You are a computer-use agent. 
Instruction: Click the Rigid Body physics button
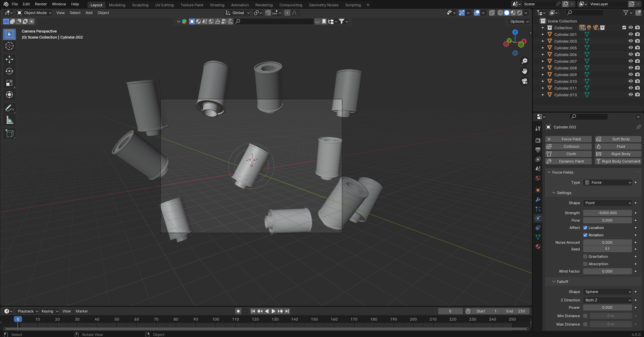click(x=618, y=154)
